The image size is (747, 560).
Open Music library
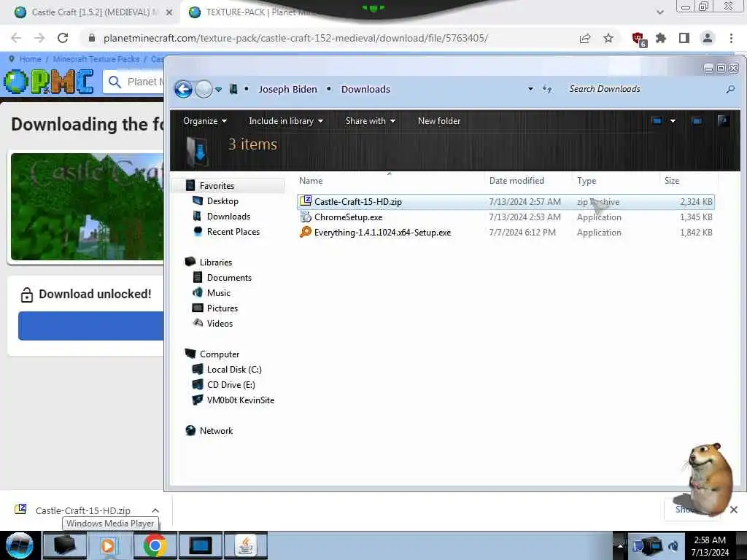219,293
